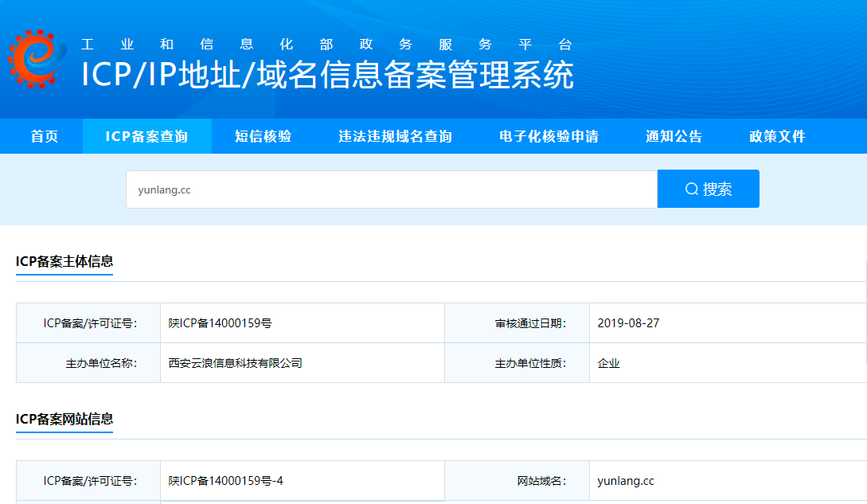The image size is (867, 504).
Task: Click the magnifier icon in search button
Action: pyautogui.click(x=690, y=188)
